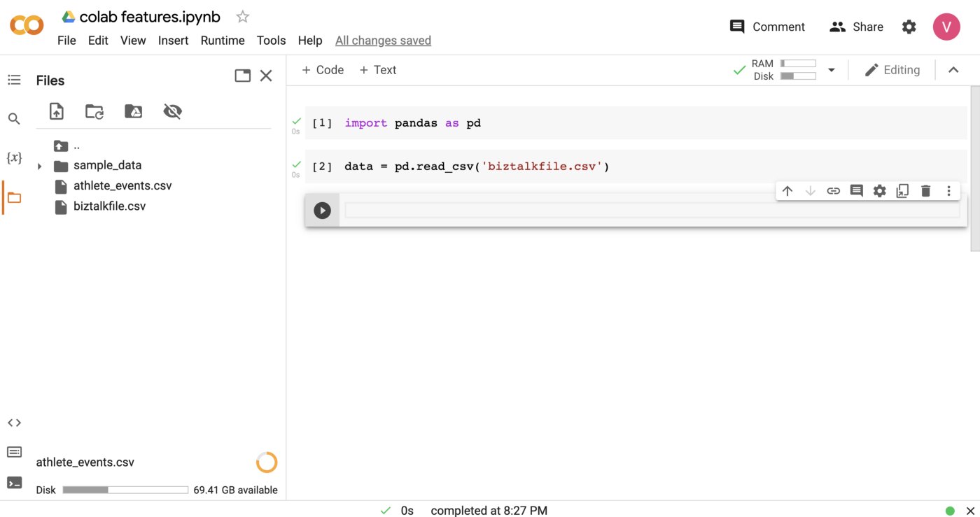Viewport: 980px width, 517px height.
Task: Mount Google Drive
Action: (133, 111)
